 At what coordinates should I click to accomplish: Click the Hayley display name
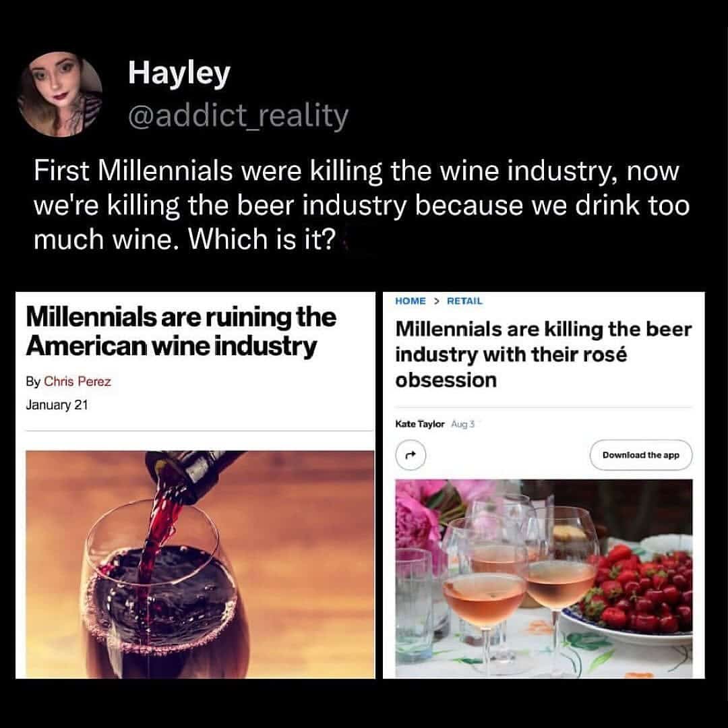tap(179, 73)
